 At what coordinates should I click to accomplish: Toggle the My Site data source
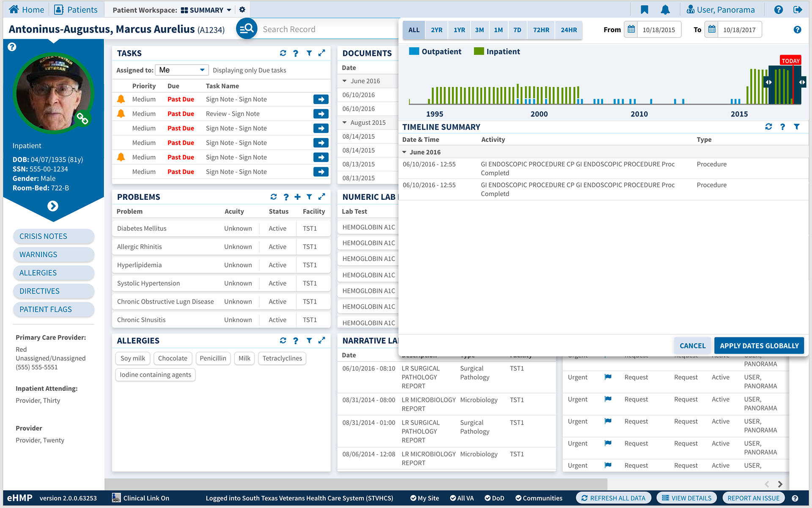[425, 498]
